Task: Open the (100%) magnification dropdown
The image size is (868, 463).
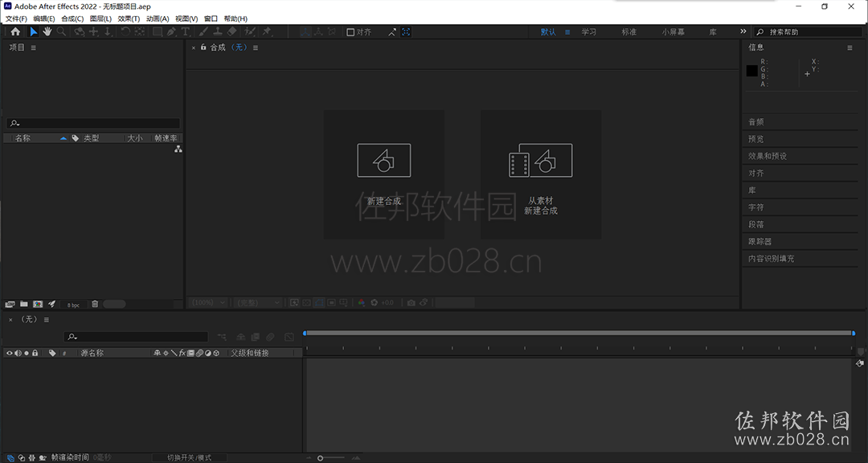Action: tap(207, 302)
